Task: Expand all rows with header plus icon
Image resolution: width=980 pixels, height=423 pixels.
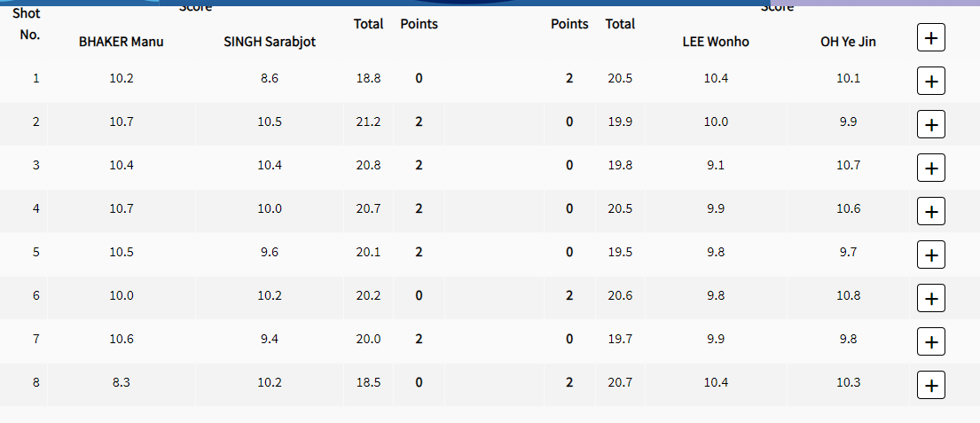Action: 930,37
